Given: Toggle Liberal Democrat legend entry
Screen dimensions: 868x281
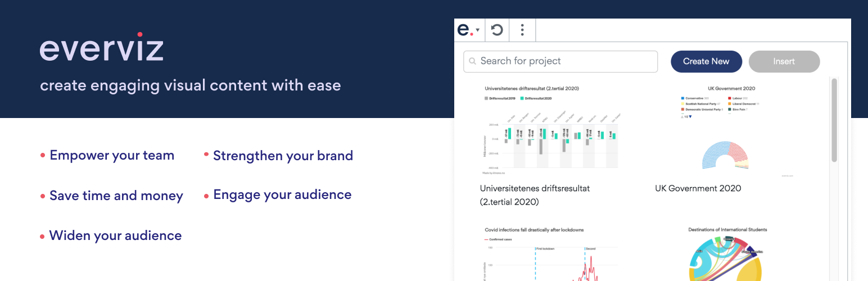Looking at the screenshot, I should (x=743, y=104).
